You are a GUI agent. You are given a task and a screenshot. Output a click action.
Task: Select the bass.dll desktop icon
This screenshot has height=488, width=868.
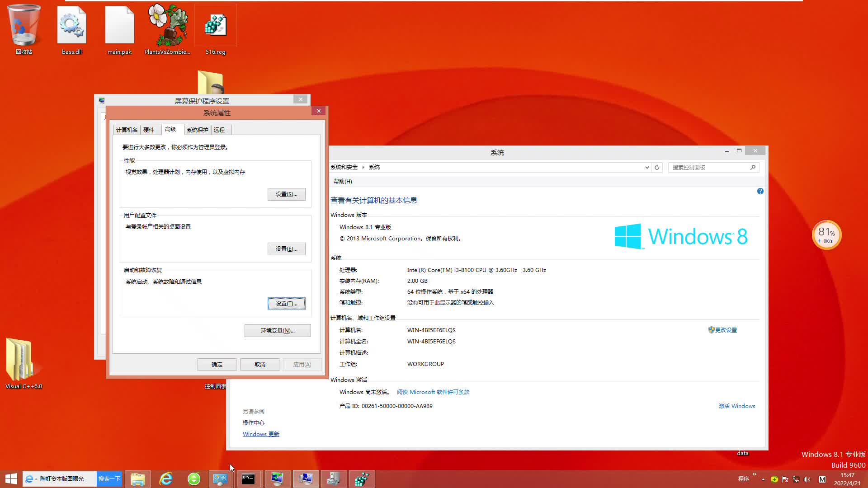pos(71,25)
